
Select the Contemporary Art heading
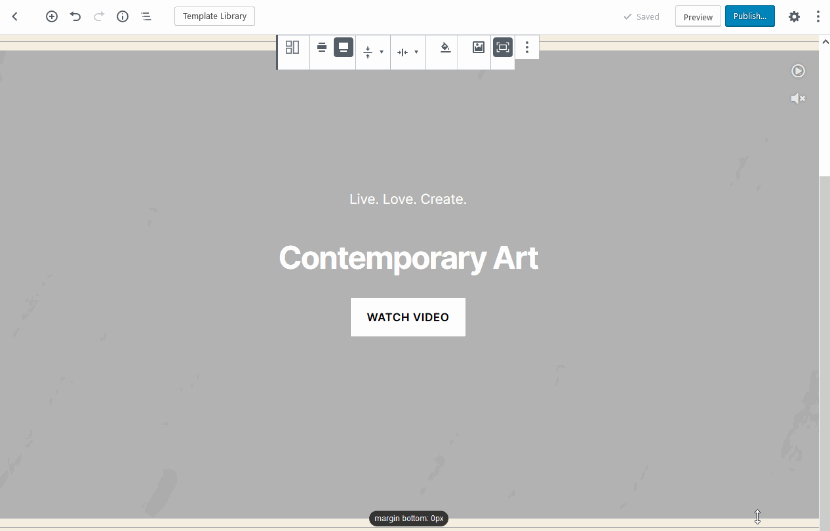tap(408, 258)
